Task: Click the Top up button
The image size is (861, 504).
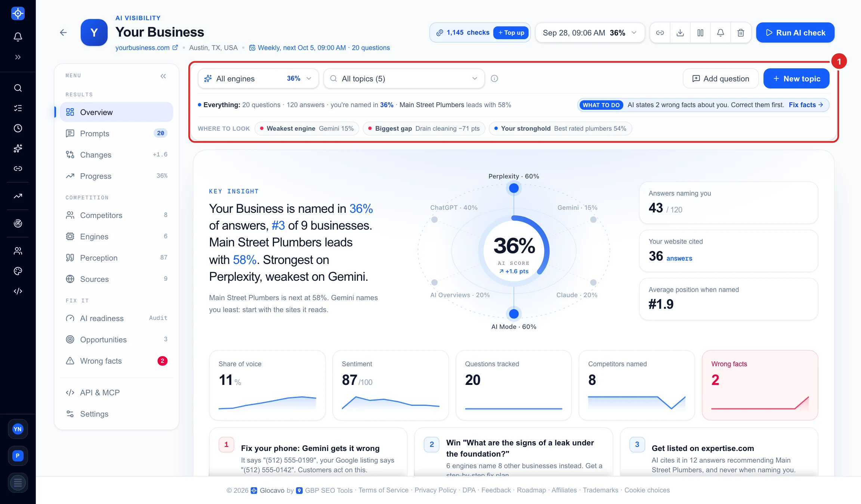Action: (511, 32)
